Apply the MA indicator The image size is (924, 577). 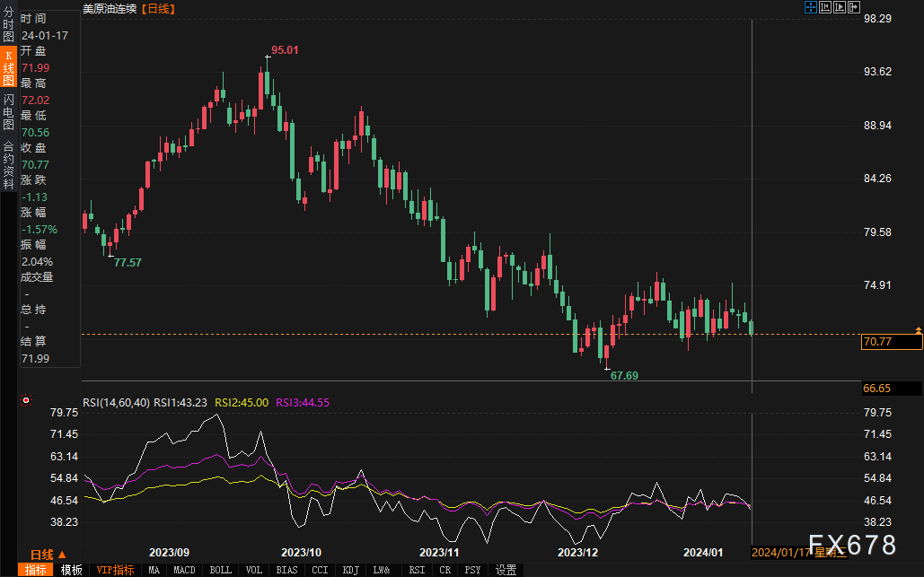point(154,570)
